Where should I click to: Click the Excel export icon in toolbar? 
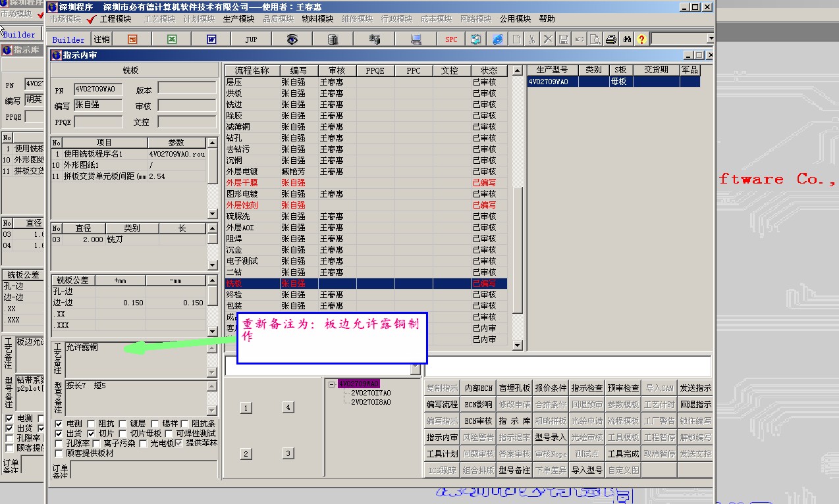point(172,39)
